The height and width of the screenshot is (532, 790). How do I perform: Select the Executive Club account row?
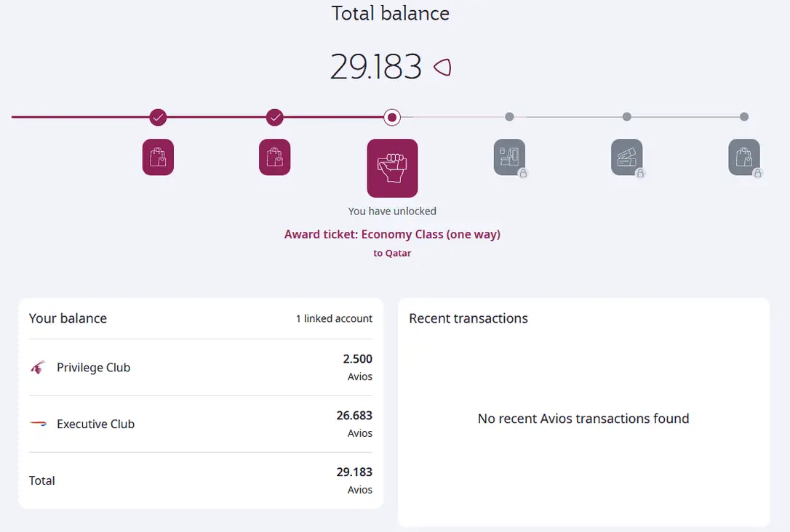[200, 424]
